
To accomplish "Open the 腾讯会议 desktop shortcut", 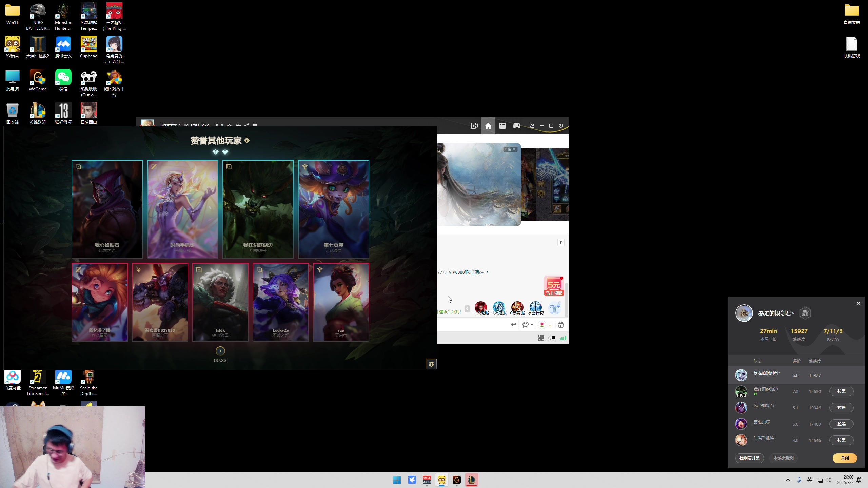I will pyautogui.click(x=63, y=47).
